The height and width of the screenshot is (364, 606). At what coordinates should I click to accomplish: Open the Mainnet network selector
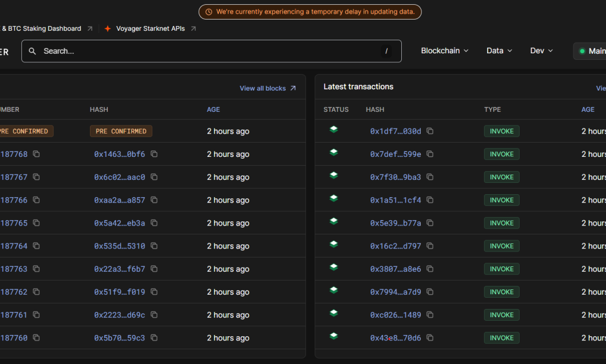589,51
